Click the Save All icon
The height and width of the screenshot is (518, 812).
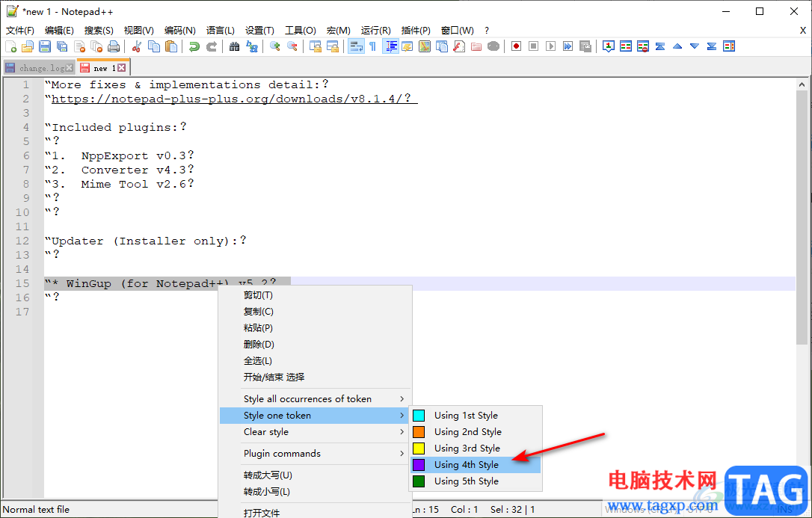[x=62, y=46]
